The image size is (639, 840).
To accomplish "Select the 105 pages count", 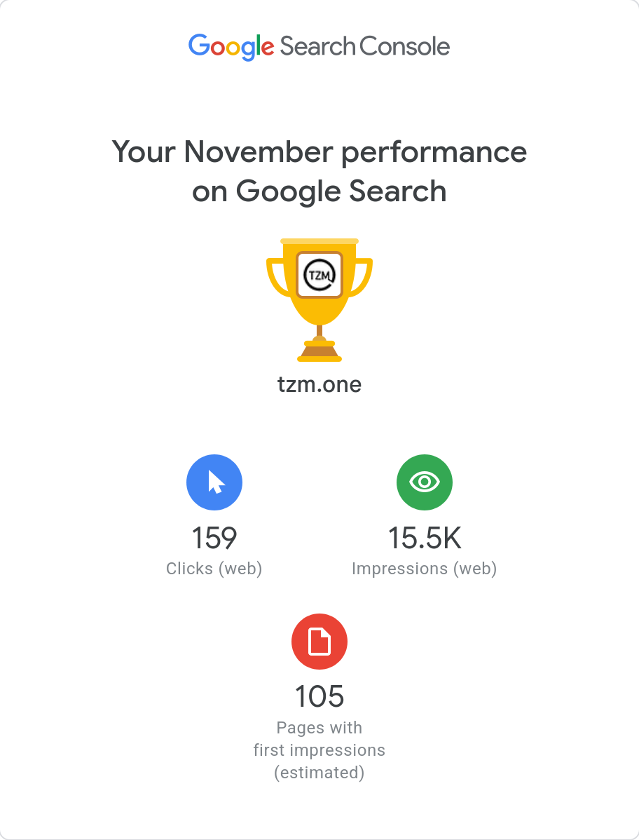I will [x=319, y=697].
